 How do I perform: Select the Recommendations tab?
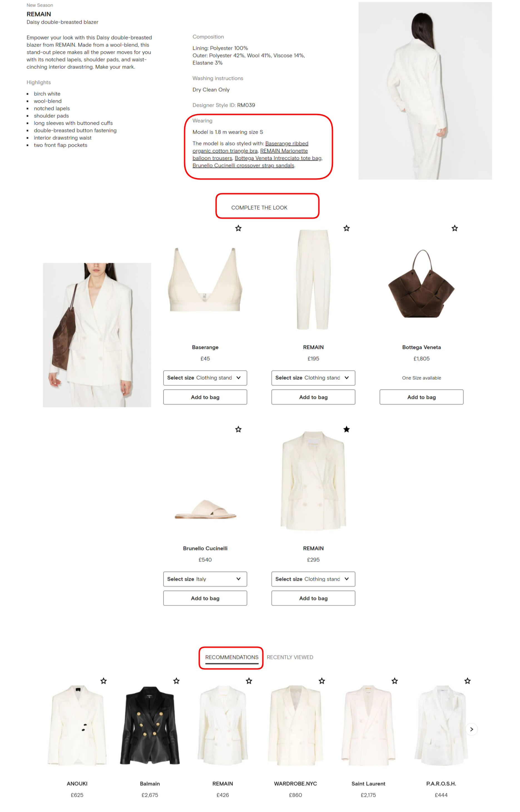click(x=232, y=657)
